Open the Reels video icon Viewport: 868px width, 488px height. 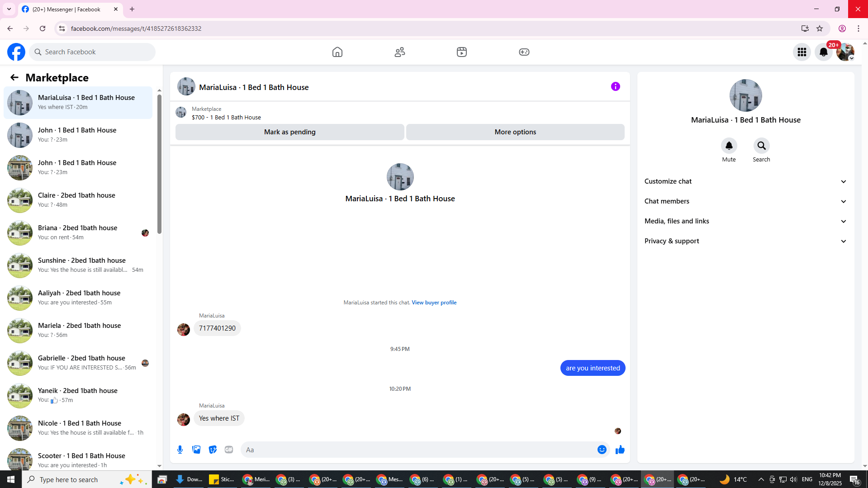(462, 52)
